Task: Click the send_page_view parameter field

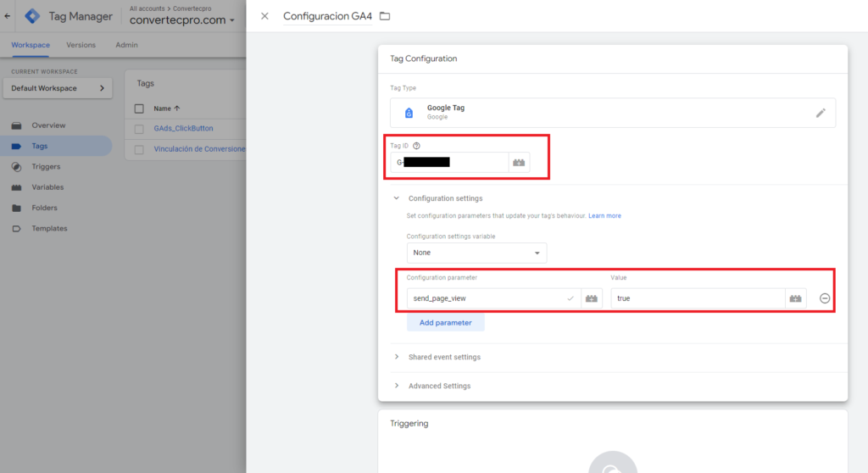Action: pyautogui.click(x=494, y=298)
